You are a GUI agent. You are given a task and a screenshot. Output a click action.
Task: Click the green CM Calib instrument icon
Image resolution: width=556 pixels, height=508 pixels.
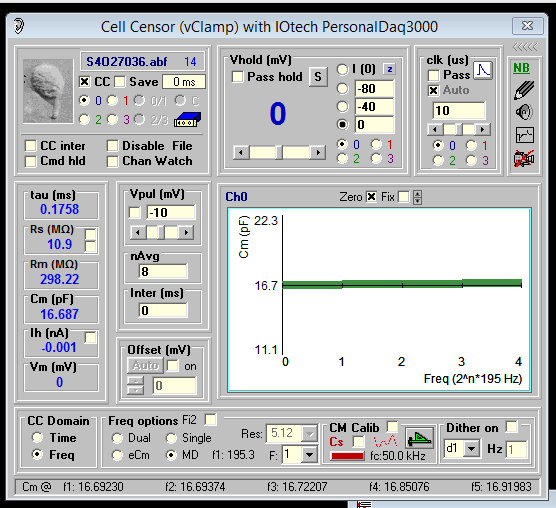(419, 440)
